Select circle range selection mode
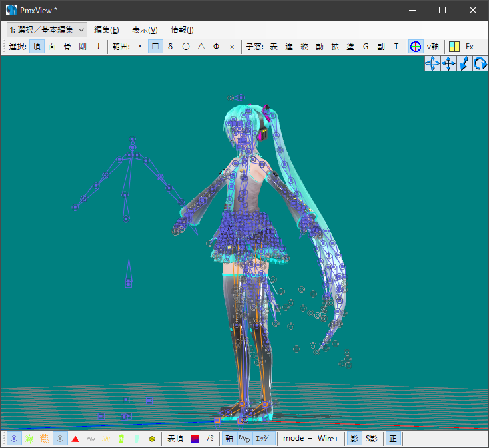The image size is (489, 448). (x=186, y=47)
